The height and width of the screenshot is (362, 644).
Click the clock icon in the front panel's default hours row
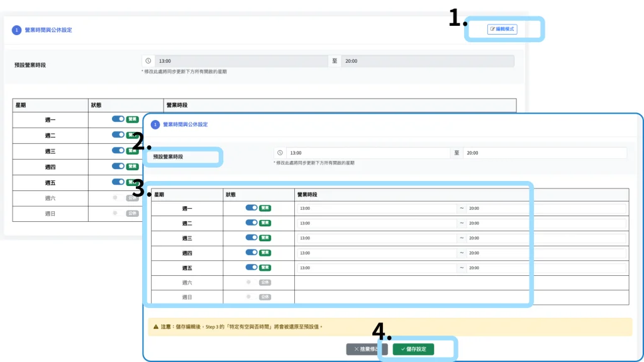[280, 153]
